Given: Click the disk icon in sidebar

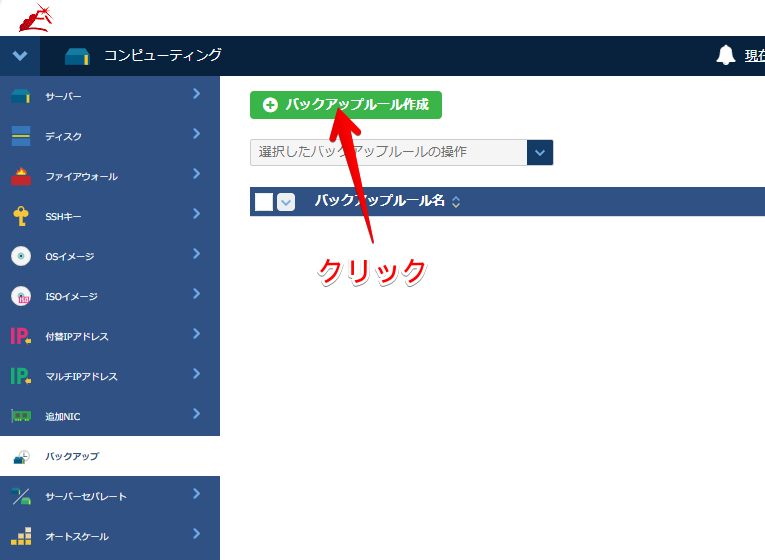Looking at the screenshot, I should [21, 136].
